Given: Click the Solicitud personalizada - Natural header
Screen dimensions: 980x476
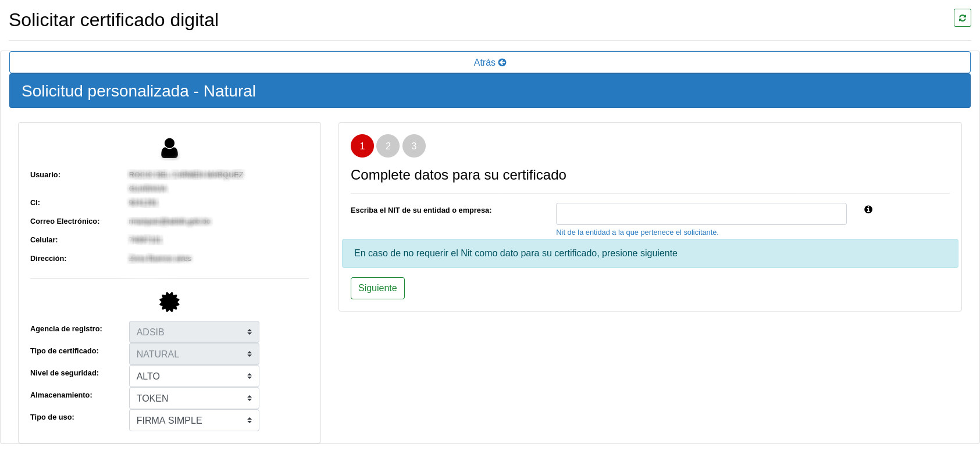Looking at the screenshot, I should pyautogui.click(x=138, y=91).
